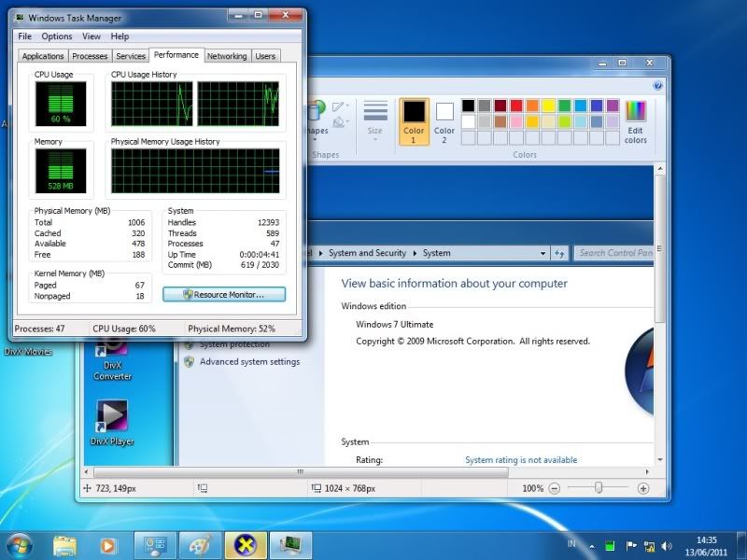Open the shape Fill dropdown in Paint
Viewport: 747px width, 560px height.
click(x=341, y=122)
